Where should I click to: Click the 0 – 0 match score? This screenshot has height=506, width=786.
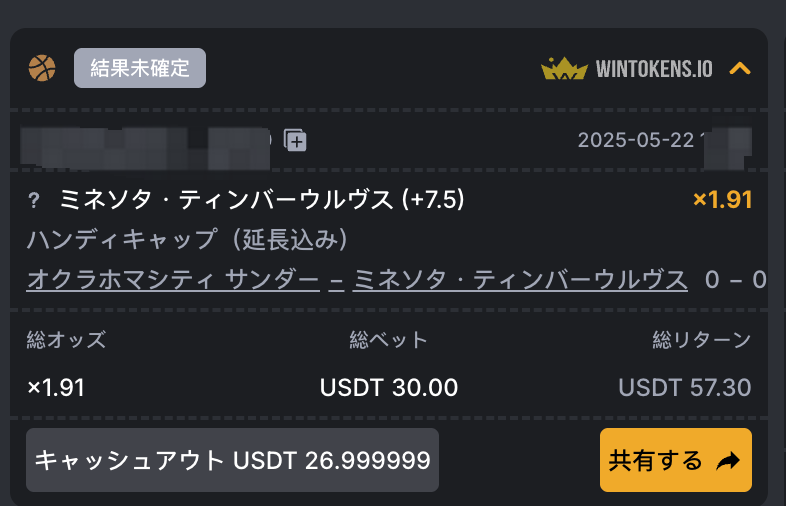(x=735, y=279)
